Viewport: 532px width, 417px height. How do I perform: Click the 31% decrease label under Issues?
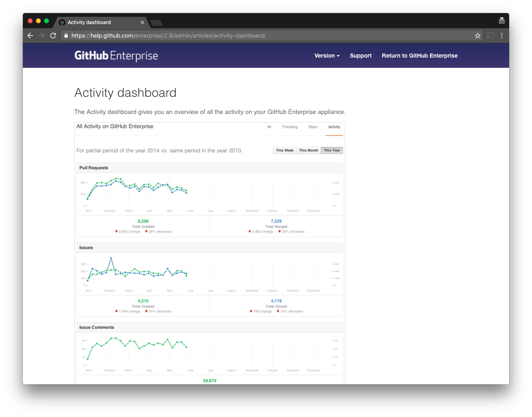coord(158,311)
